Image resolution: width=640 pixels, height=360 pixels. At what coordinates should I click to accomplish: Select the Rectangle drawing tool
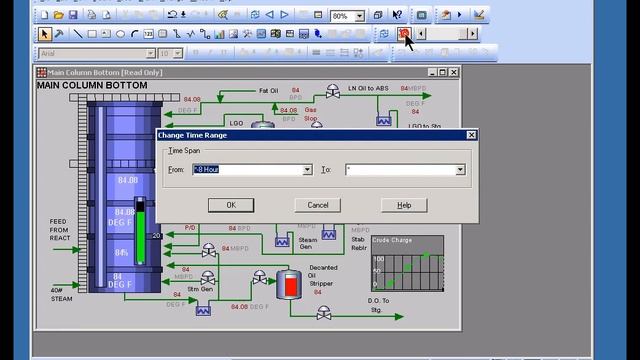click(92, 34)
